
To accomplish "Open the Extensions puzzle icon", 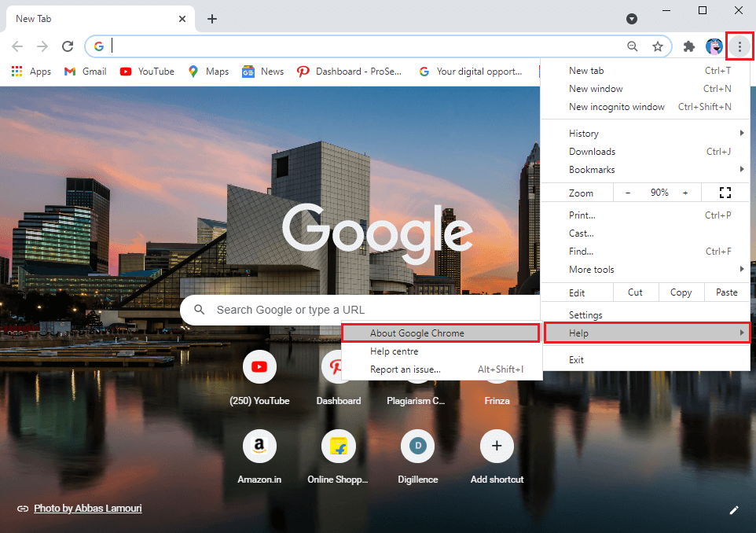I will pos(688,46).
